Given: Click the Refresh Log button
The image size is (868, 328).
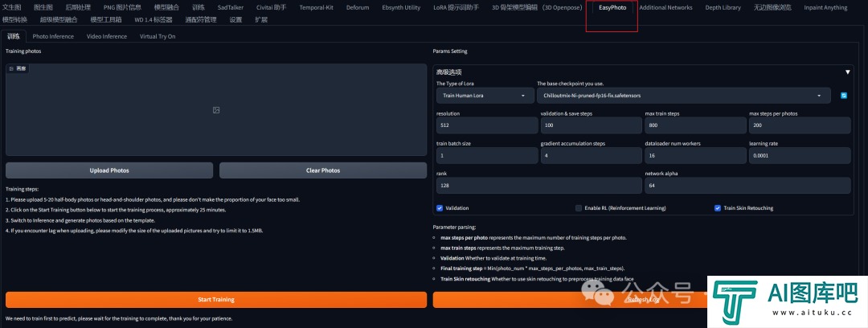Looking at the screenshot, I should coord(643,299).
